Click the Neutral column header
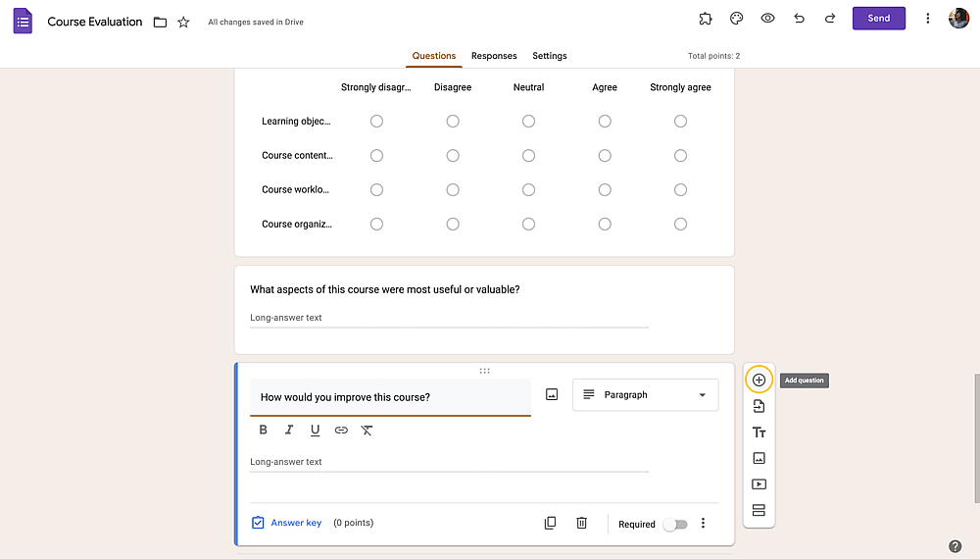Viewport: 980px width, 559px height. tap(529, 87)
